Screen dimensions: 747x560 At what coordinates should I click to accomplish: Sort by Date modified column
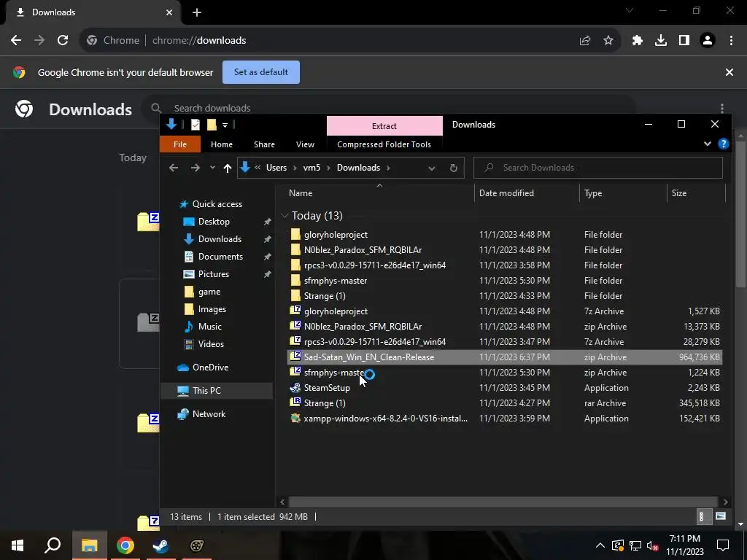pos(506,192)
